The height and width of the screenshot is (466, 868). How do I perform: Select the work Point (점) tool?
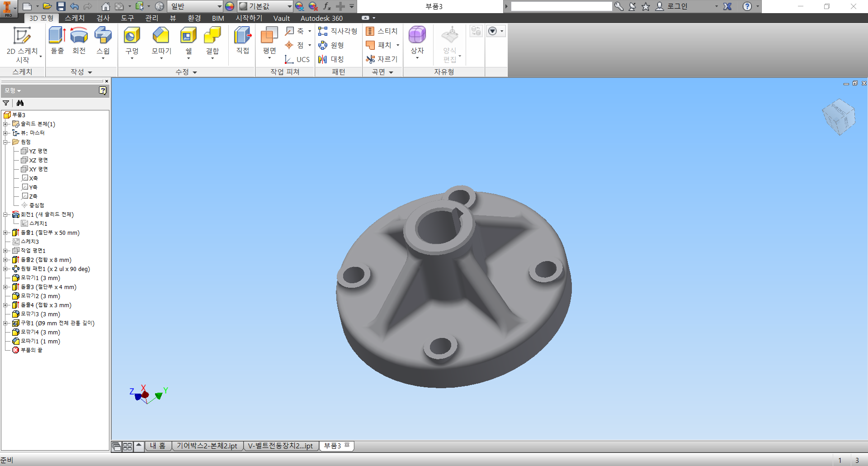click(x=295, y=45)
